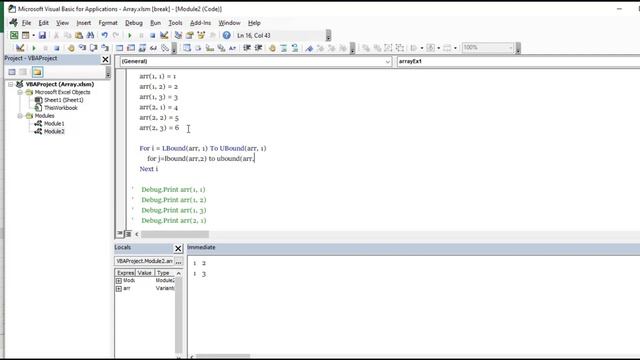
Task: Collapse the Modules folder
Action: (x=20, y=116)
